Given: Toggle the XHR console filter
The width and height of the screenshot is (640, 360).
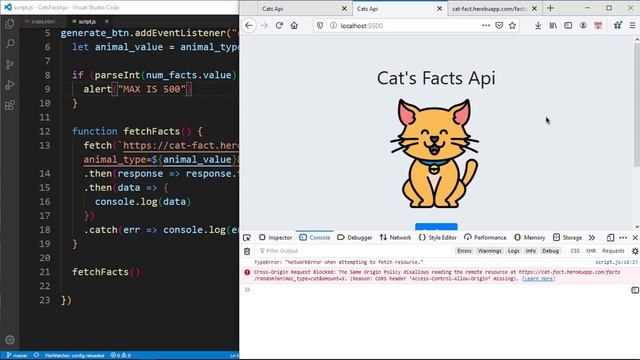Looking at the screenshot, I should tap(591, 251).
